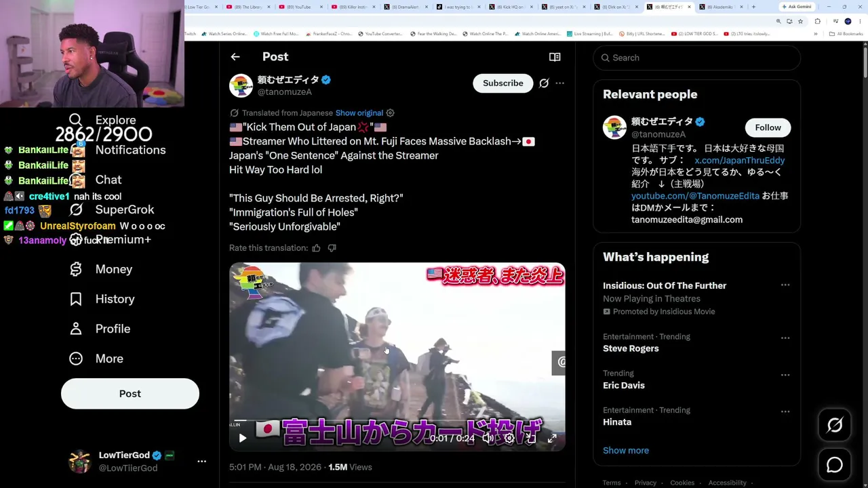The image size is (868, 488).
Task: Open options for Steve Rogers trend
Action: [x=785, y=338]
